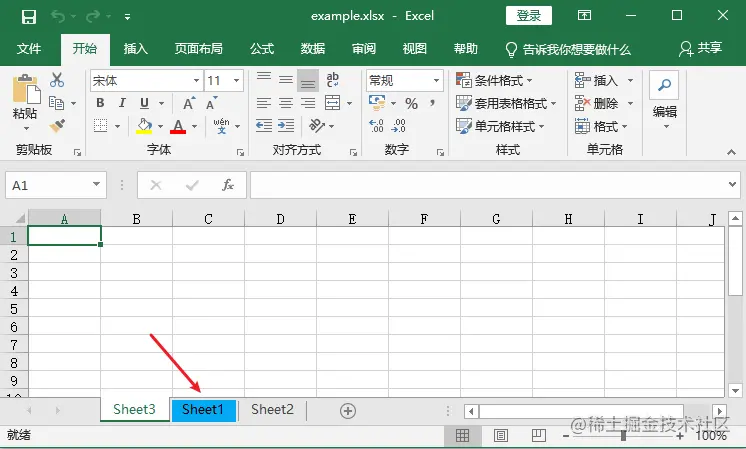Add a new sheet with plus button
Screen dimensions: 746x449
[348, 411]
